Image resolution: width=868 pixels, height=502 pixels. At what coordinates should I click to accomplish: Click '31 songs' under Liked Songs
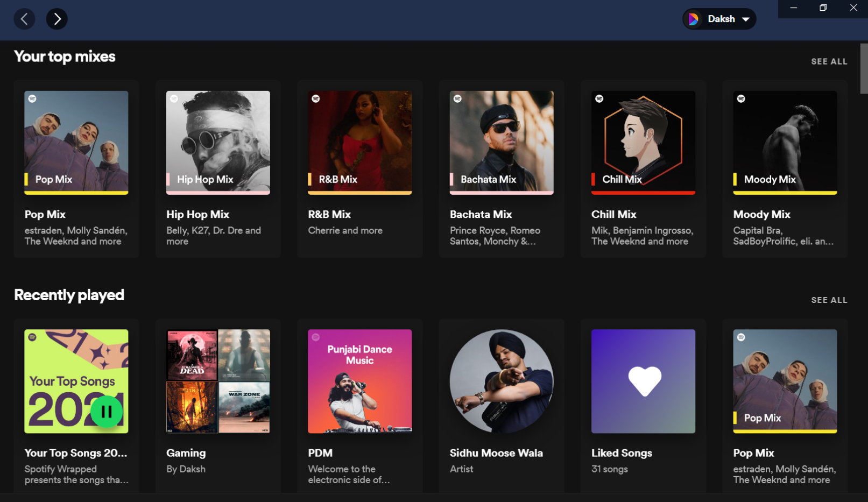click(x=610, y=469)
